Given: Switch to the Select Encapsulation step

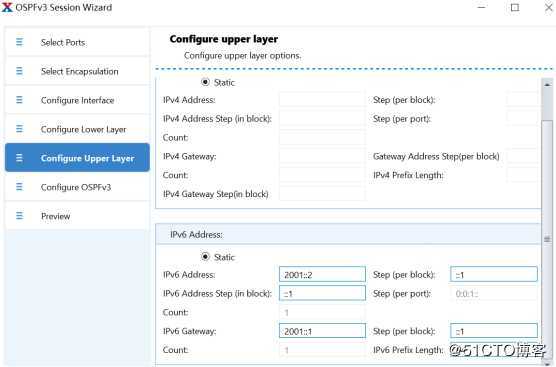Looking at the screenshot, I should point(77,71).
